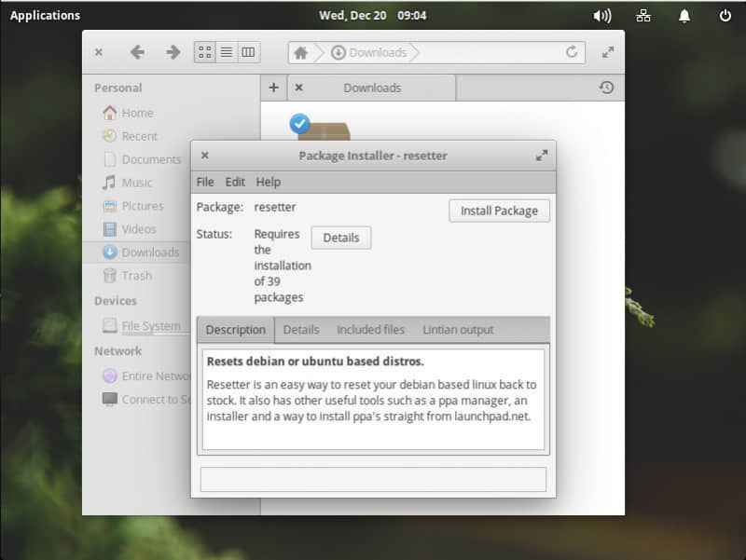Switch to column view mode
The width and height of the screenshot is (746, 560).
248,52
